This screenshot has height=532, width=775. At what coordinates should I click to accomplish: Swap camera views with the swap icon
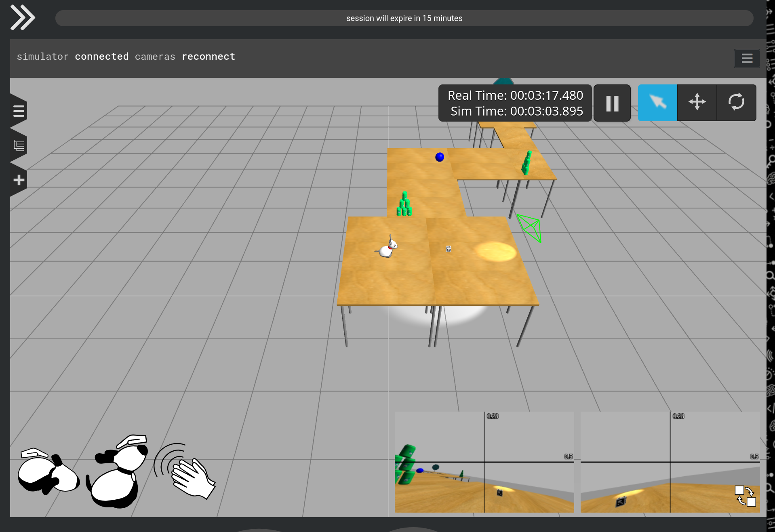[x=746, y=496]
